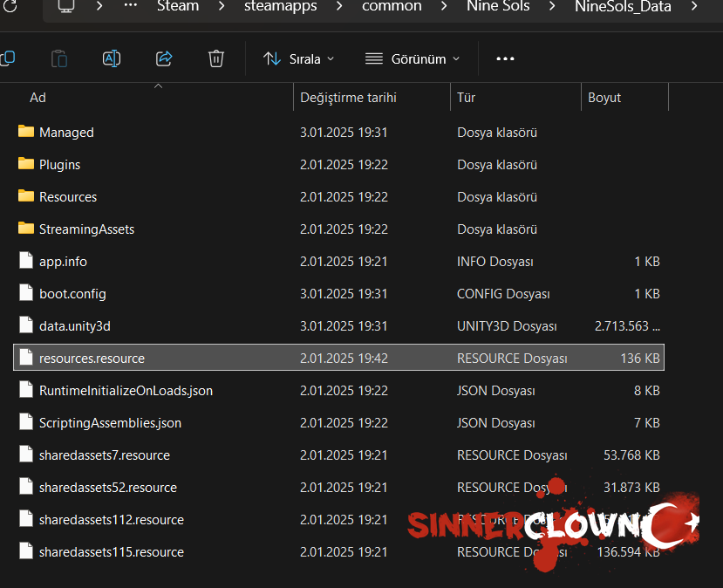
Task: Select the app.info file name
Action: (x=63, y=262)
